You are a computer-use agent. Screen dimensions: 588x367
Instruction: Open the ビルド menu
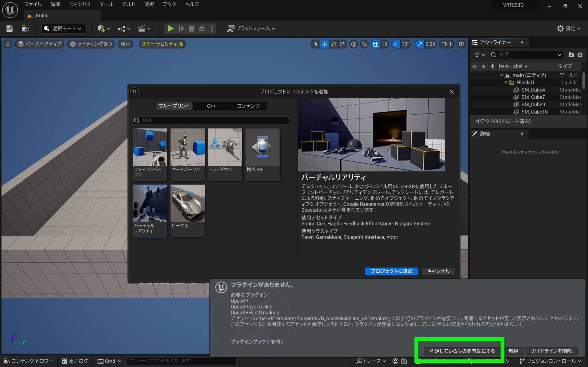click(x=129, y=4)
